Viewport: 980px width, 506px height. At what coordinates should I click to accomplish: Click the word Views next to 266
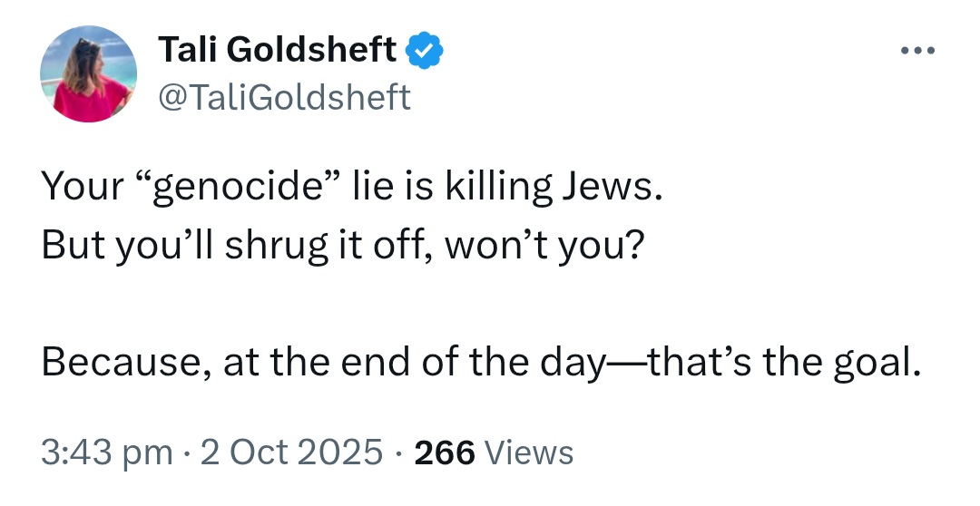529,452
